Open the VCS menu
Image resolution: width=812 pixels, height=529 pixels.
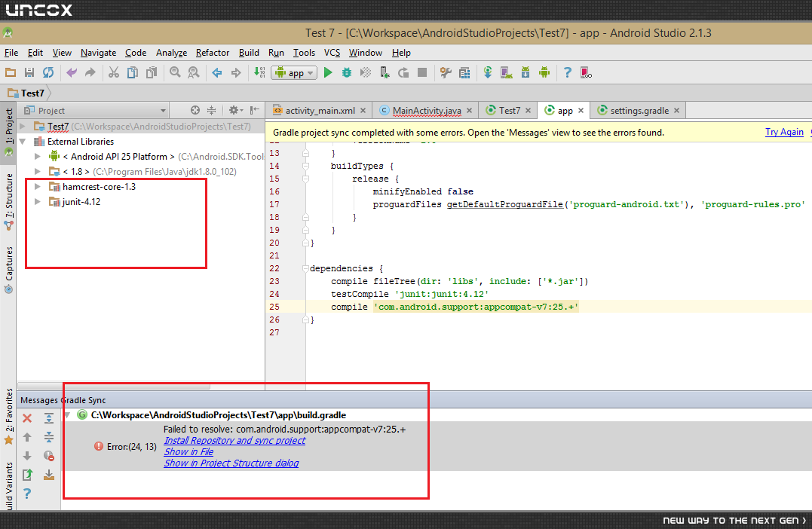[x=332, y=53]
